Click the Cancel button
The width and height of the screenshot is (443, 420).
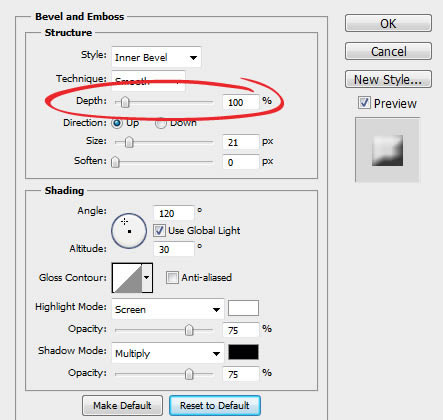[388, 51]
